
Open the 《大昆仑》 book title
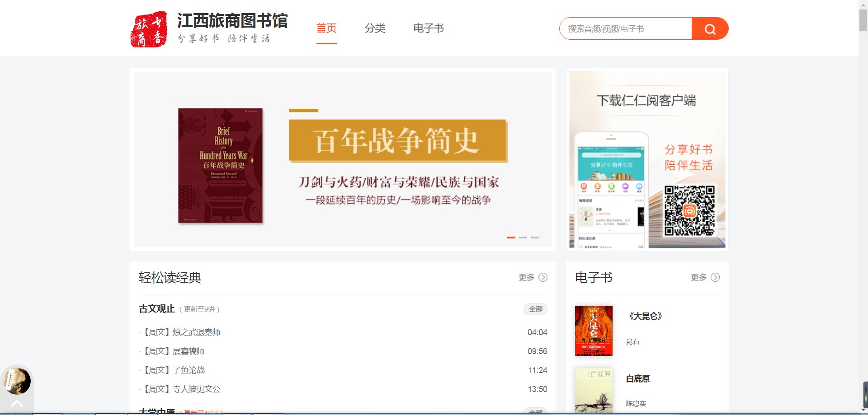tap(646, 316)
